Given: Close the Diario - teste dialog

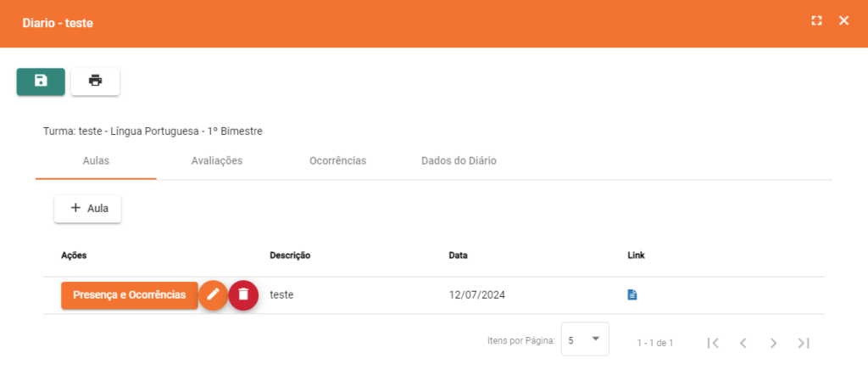Looking at the screenshot, I should pyautogui.click(x=843, y=21).
